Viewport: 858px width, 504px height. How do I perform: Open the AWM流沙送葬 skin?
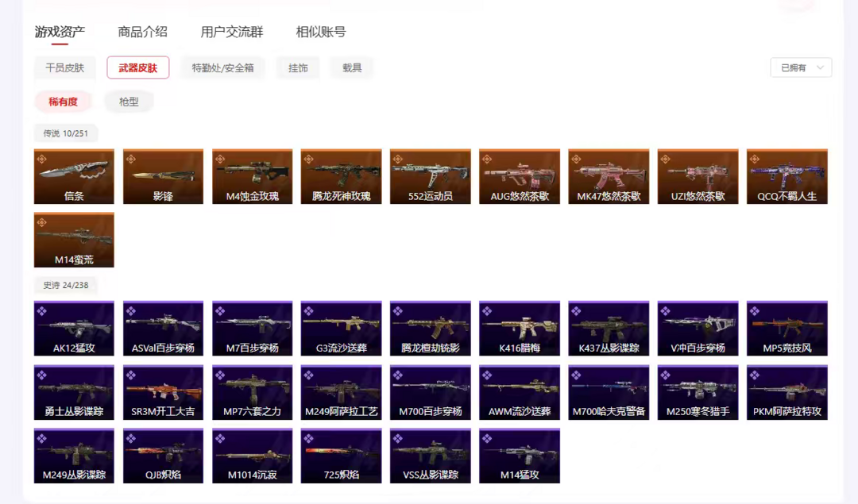click(520, 393)
